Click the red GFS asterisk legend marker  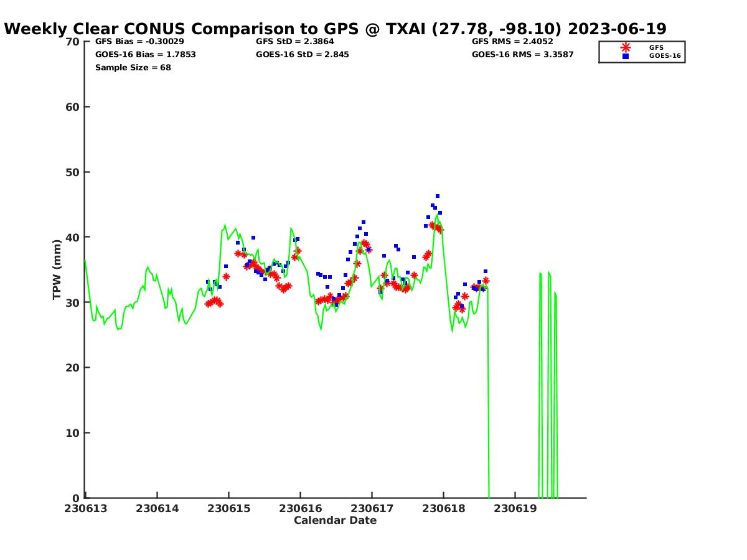click(626, 47)
